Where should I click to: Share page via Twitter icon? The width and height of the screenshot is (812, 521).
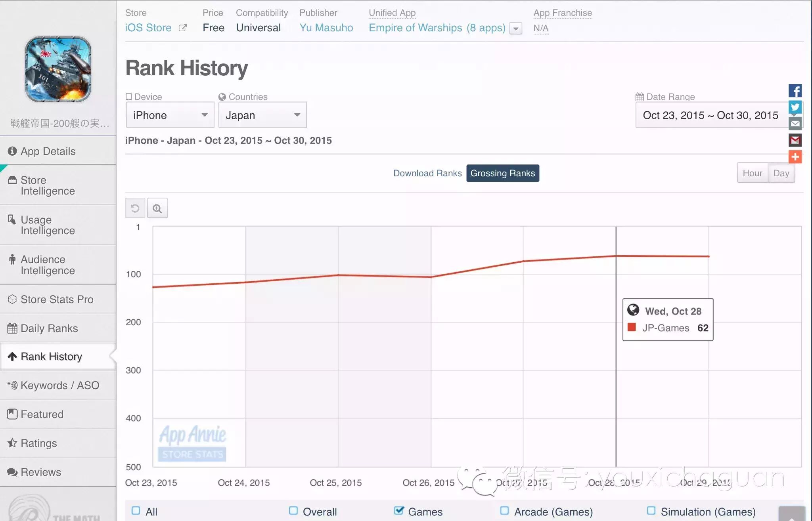pyautogui.click(x=795, y=107)
